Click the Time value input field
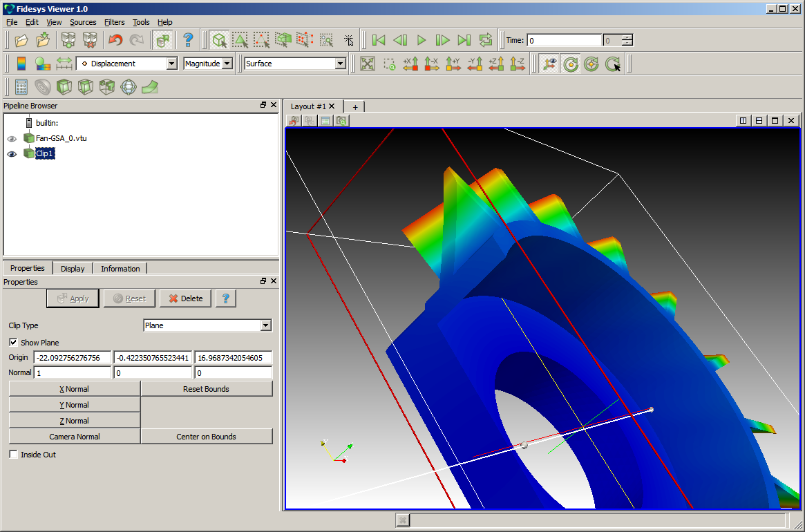Image resolution: width=805 pixels, height=532 pixels. click(x=564, y=41)
